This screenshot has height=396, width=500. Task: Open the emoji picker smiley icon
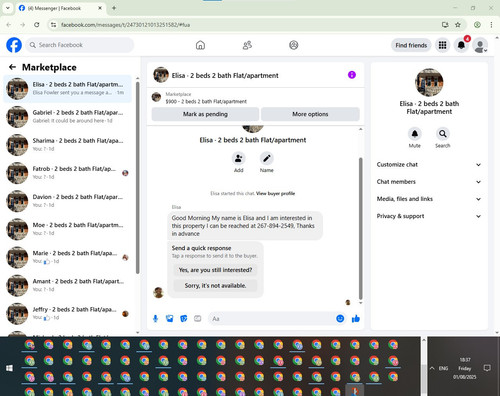click(x=340, y=319)
